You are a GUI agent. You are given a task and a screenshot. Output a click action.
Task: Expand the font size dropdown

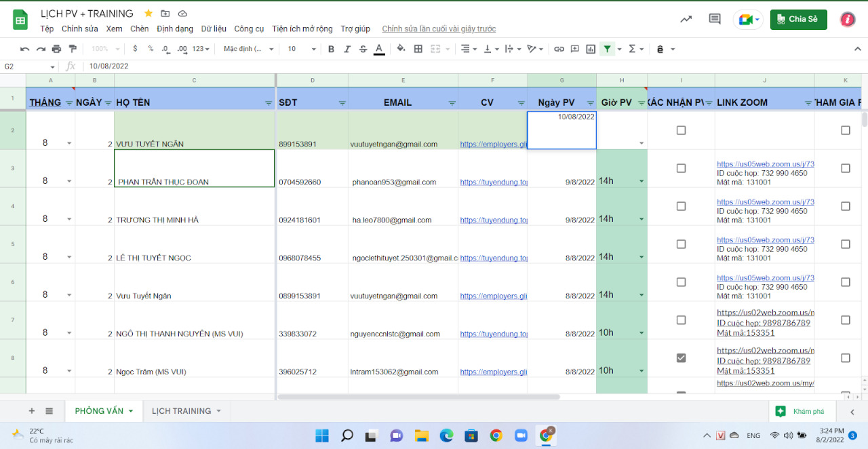314,49
